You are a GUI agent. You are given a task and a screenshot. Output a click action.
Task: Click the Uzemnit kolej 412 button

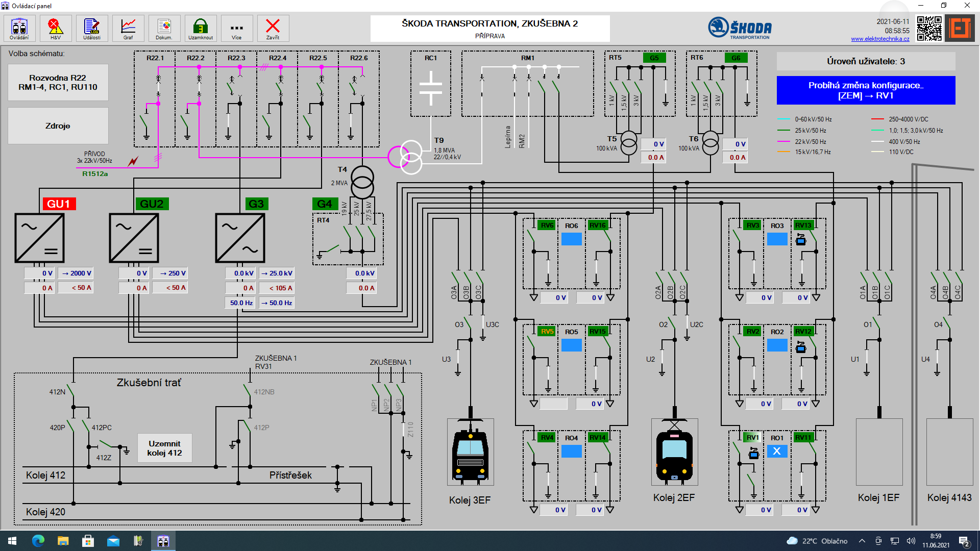164,448
